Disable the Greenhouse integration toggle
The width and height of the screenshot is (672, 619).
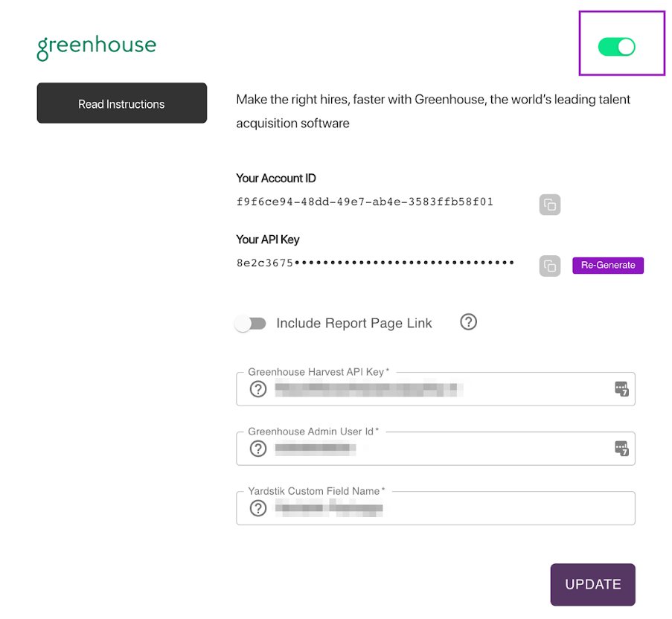pos(616,47)
